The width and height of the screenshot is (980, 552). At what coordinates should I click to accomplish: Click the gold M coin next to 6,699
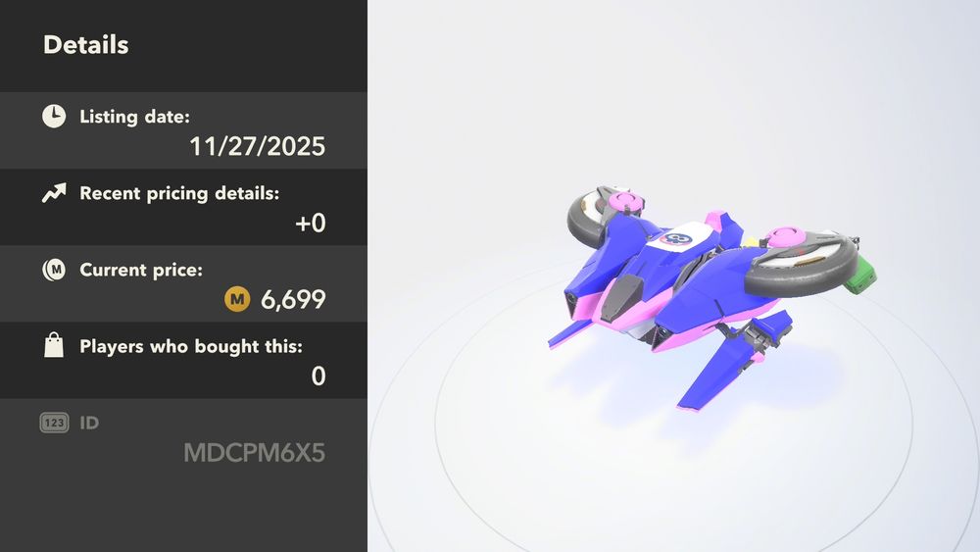pos(237,299)
